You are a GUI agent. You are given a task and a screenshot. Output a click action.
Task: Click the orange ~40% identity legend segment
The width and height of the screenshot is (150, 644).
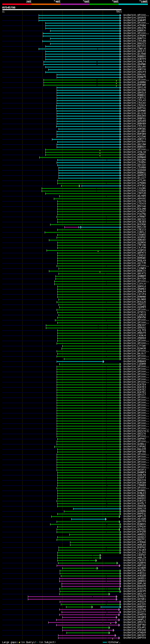tap(46, 4)
